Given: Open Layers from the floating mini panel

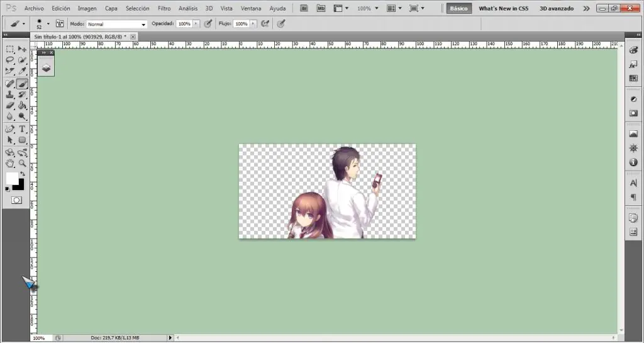Looking at the screenshot, I should [x=46, y=68].
